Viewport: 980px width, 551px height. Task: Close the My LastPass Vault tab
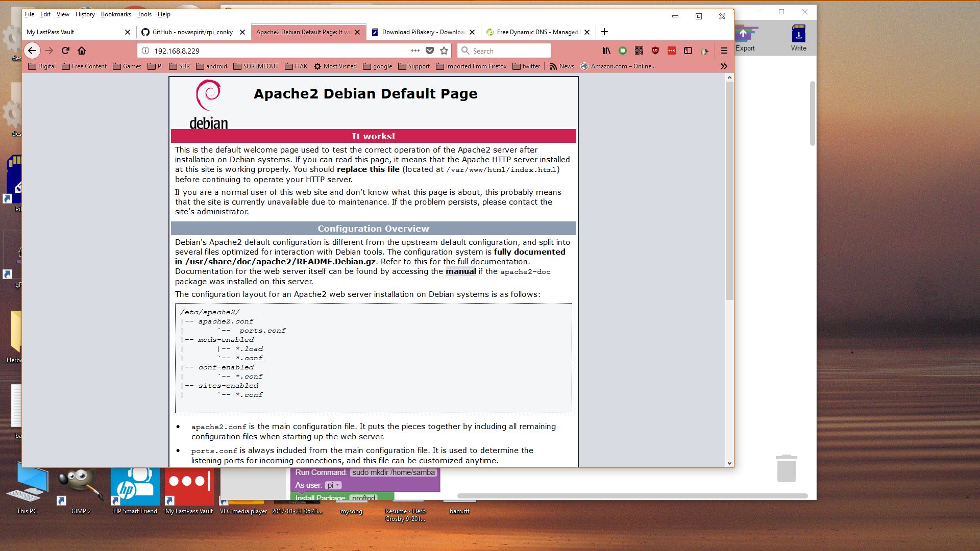point(128,32)
